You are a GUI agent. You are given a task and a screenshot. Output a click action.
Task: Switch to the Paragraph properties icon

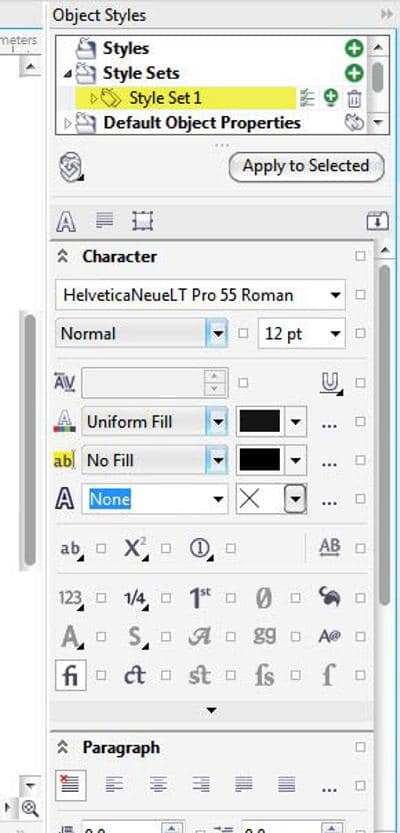[104, 220]
